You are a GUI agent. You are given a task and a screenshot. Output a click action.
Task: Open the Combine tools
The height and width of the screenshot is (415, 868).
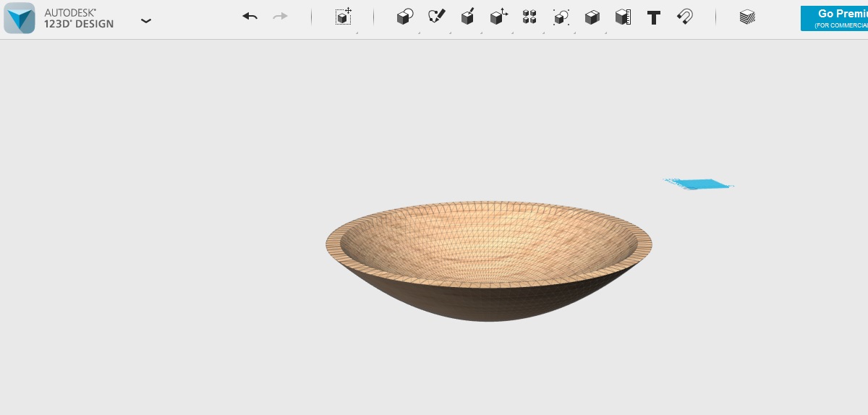[592, 17]
